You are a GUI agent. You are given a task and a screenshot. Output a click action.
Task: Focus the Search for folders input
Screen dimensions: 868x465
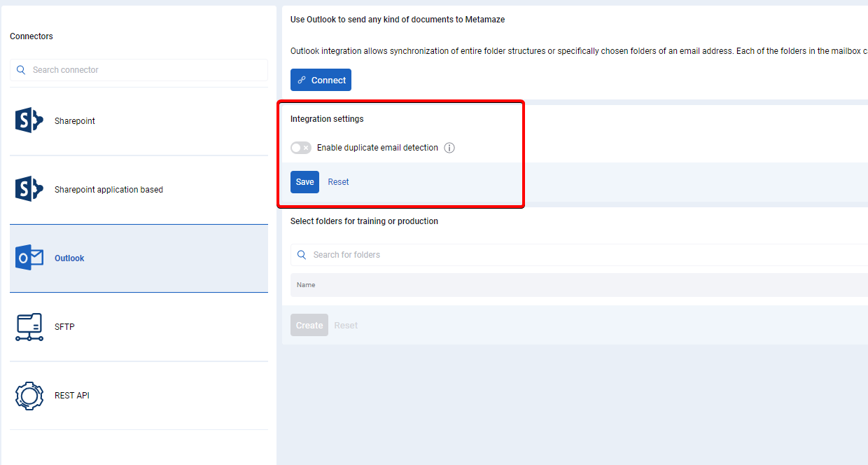pyautogui.click(x=579, y=255)
